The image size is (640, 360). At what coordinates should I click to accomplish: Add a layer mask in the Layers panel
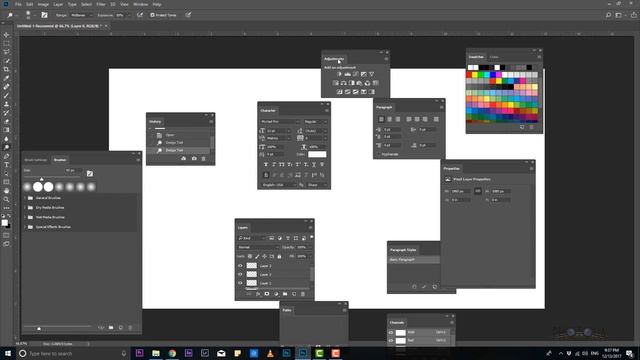[267, 294]
